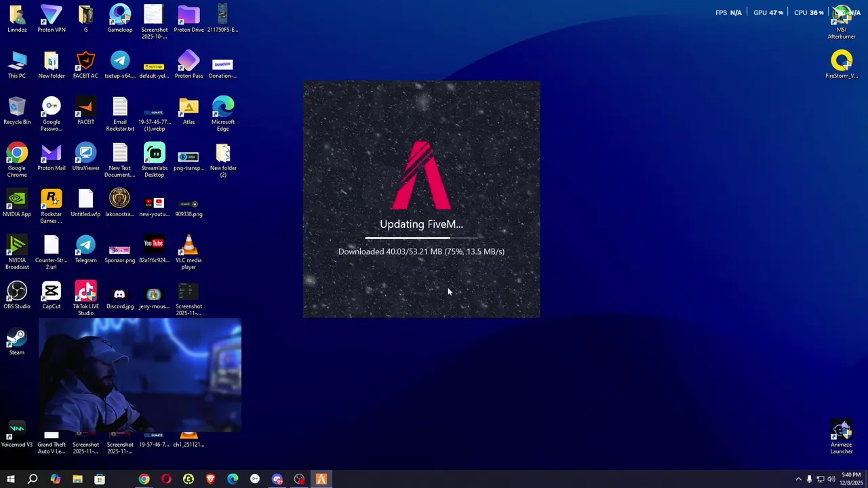This screenshot has height=488, width=868.
Task: Select the Email Rockstar.txt file
Action: (120, 115)
